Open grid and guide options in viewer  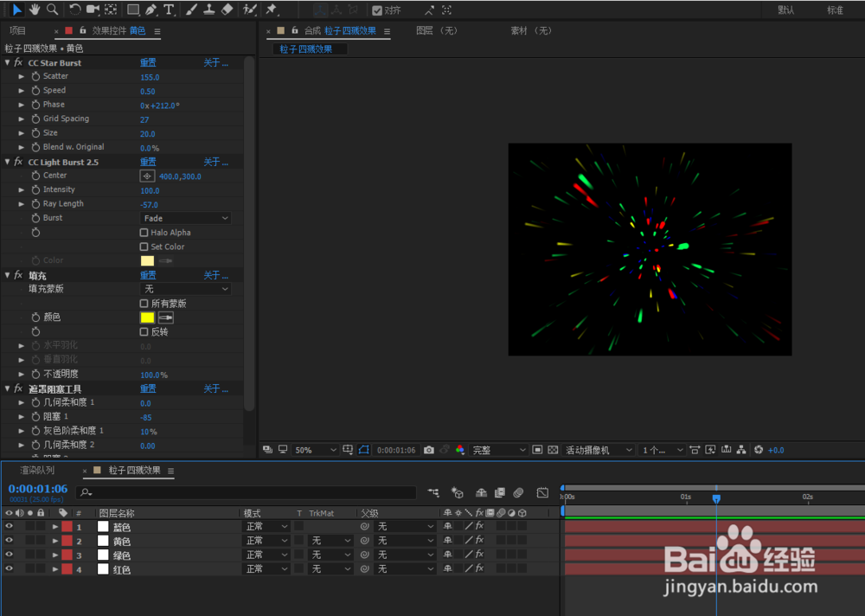(348, 450)
